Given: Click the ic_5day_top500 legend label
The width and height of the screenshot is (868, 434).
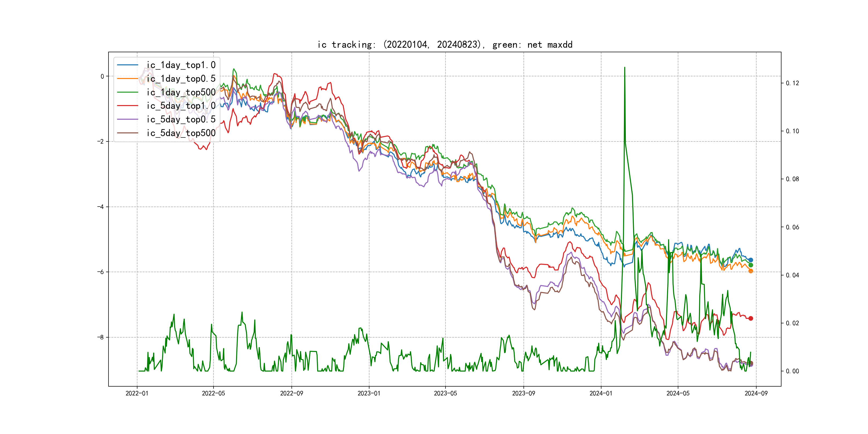Looking at the screenshot, I should [x=181, y=133].
